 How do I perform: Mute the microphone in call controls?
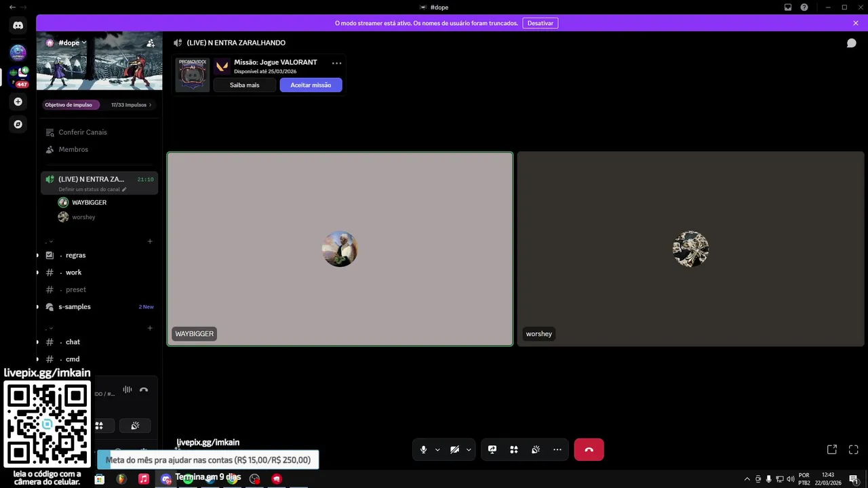click(423, 449)
